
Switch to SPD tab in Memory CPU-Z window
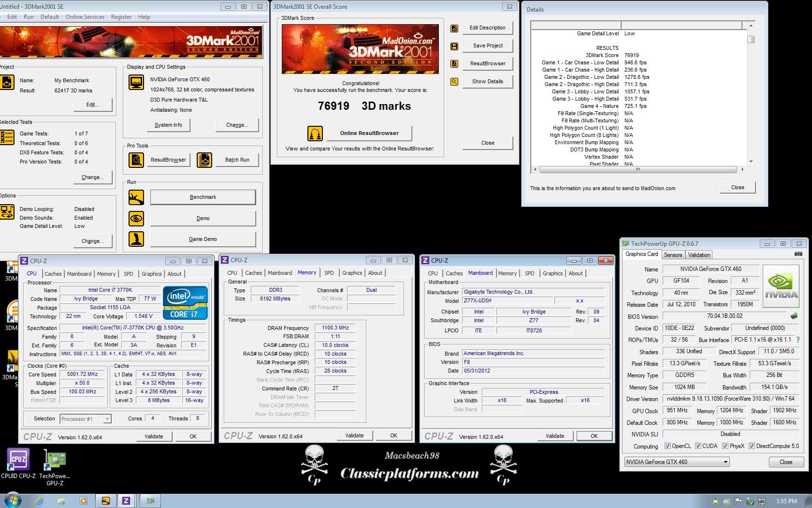pyautogui.click(x=329, y=273)
